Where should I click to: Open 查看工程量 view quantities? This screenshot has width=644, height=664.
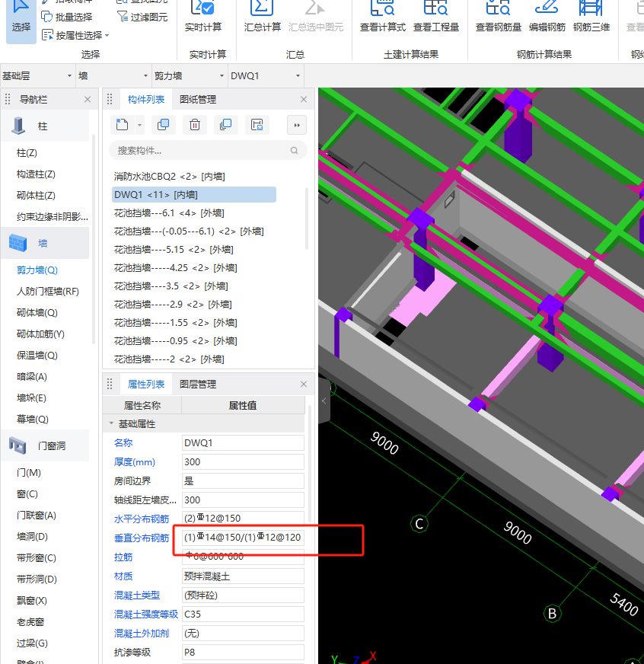click(436, 17)
